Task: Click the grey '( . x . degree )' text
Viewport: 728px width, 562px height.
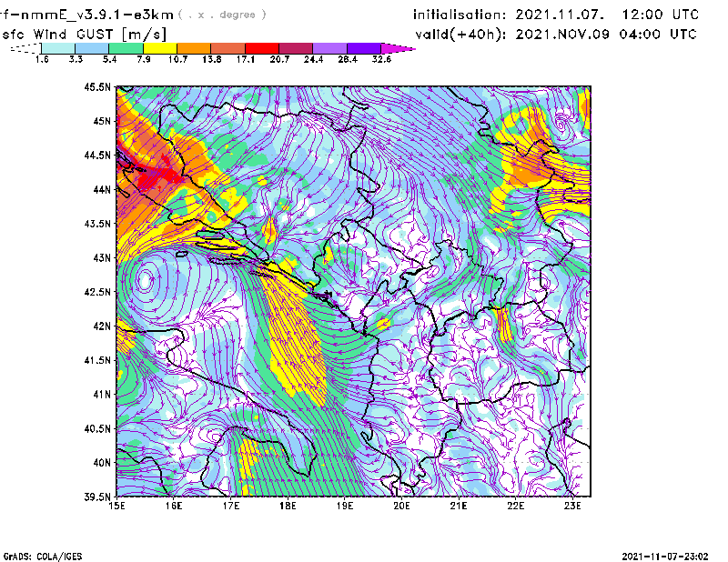Action: pyautogui.click(x=222, y=15)
